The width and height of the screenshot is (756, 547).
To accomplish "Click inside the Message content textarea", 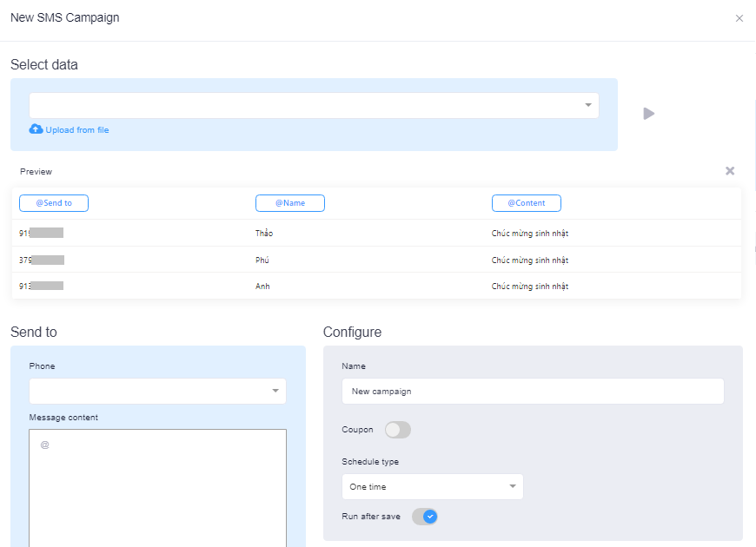I will (x=157, y=486).
